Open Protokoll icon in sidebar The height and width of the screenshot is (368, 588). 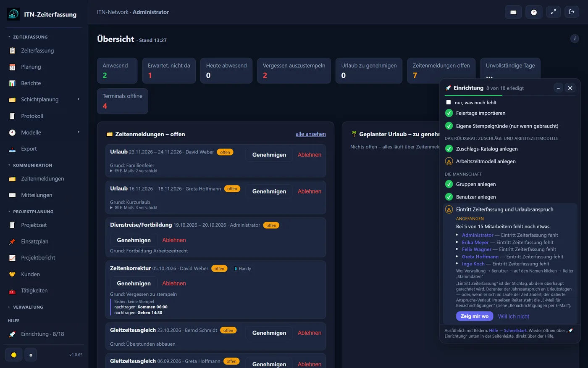pyautogui.click(x=12, y=116)
